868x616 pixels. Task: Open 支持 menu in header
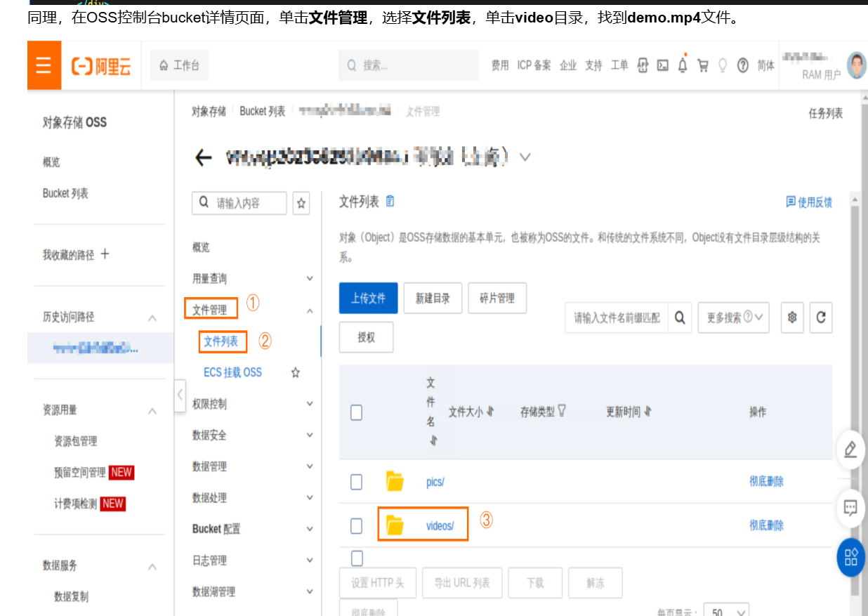click(x=593, y=65)
